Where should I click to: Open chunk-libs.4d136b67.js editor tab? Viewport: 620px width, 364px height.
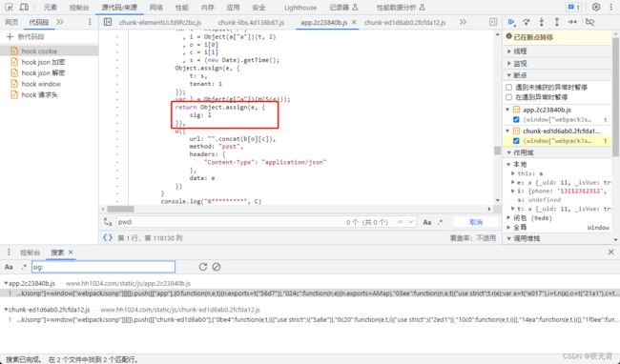tap(251, 23)
